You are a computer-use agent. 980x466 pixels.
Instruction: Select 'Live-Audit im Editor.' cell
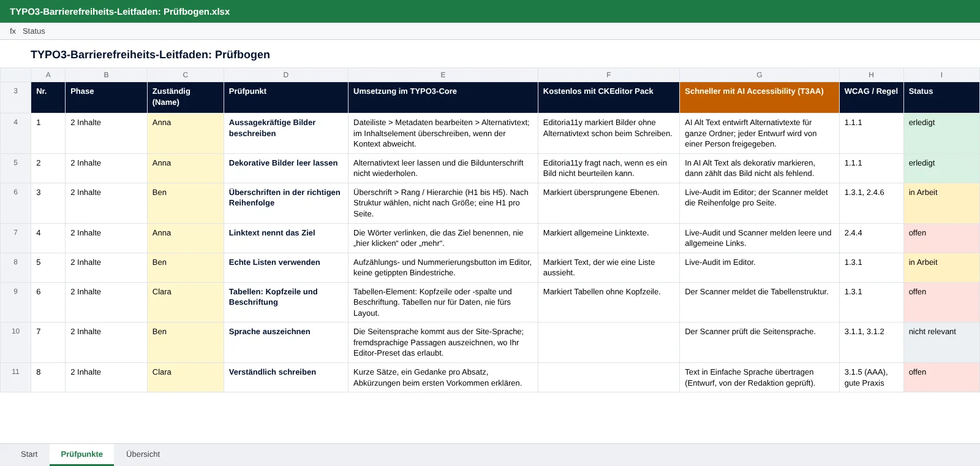tap(759, 267)
